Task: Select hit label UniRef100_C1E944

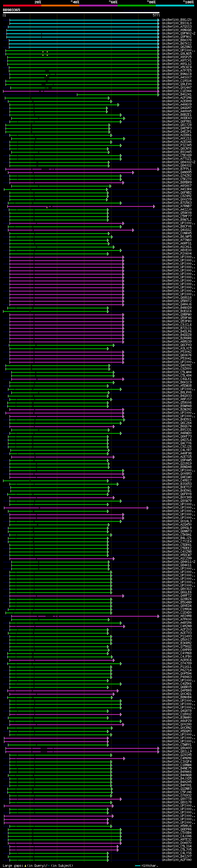Action: pos(177,91)
